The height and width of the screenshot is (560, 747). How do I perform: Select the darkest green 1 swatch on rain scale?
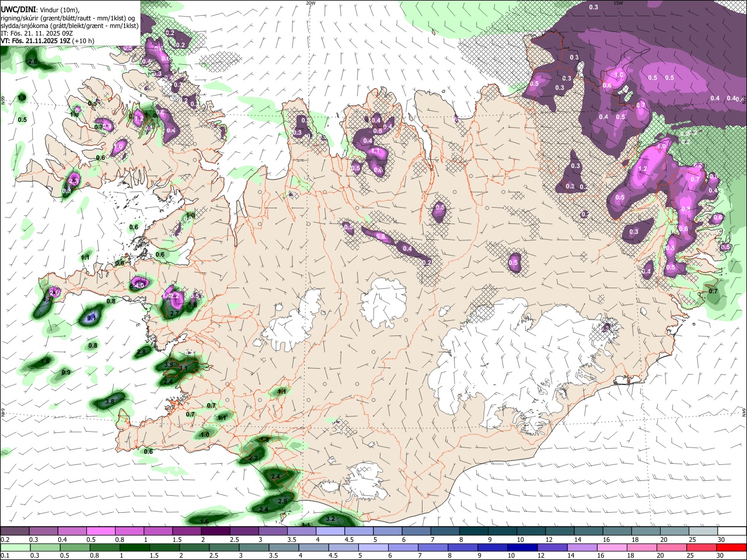pos(135,548)
